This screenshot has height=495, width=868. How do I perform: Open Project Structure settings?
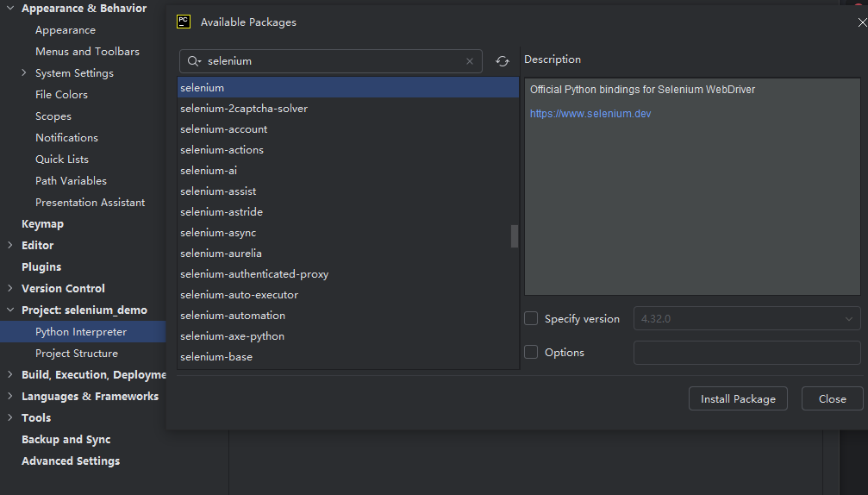(x=77, y=354)
